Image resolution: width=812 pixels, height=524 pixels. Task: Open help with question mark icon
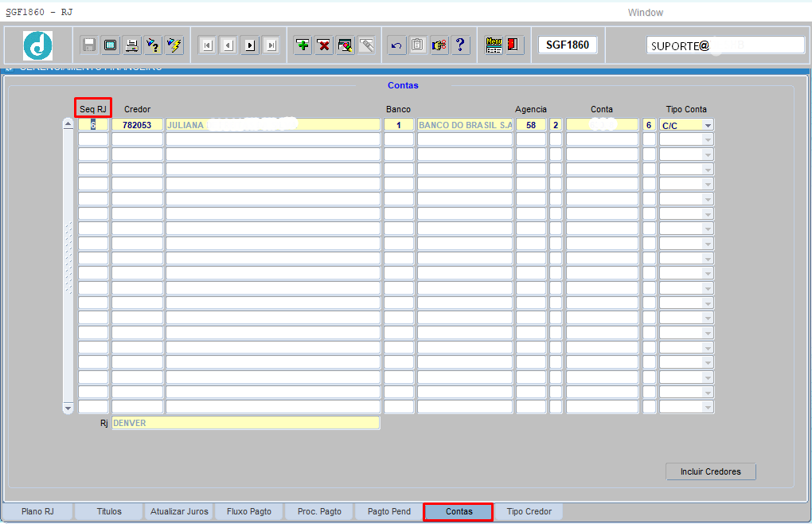460,45
